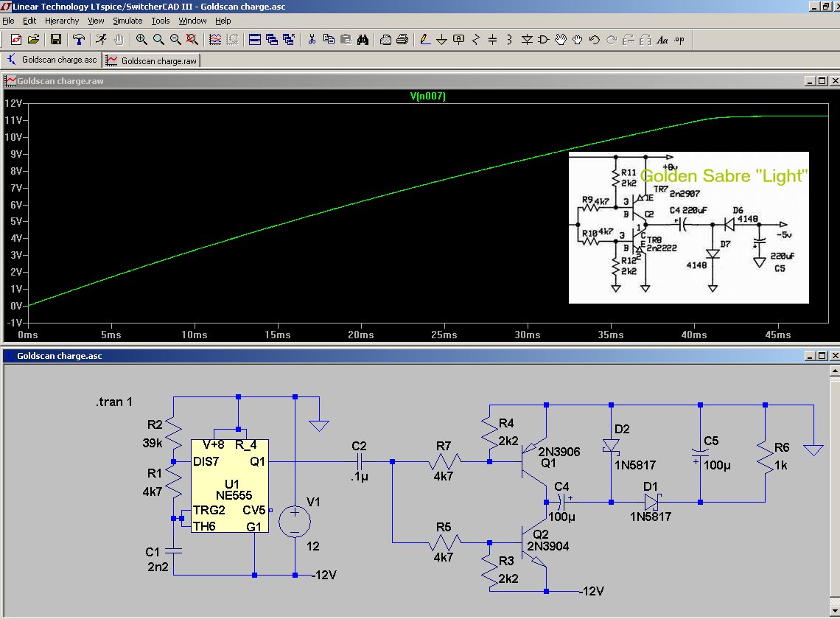
Task: Click the V(n007) trace label
Action: [427, 97]
